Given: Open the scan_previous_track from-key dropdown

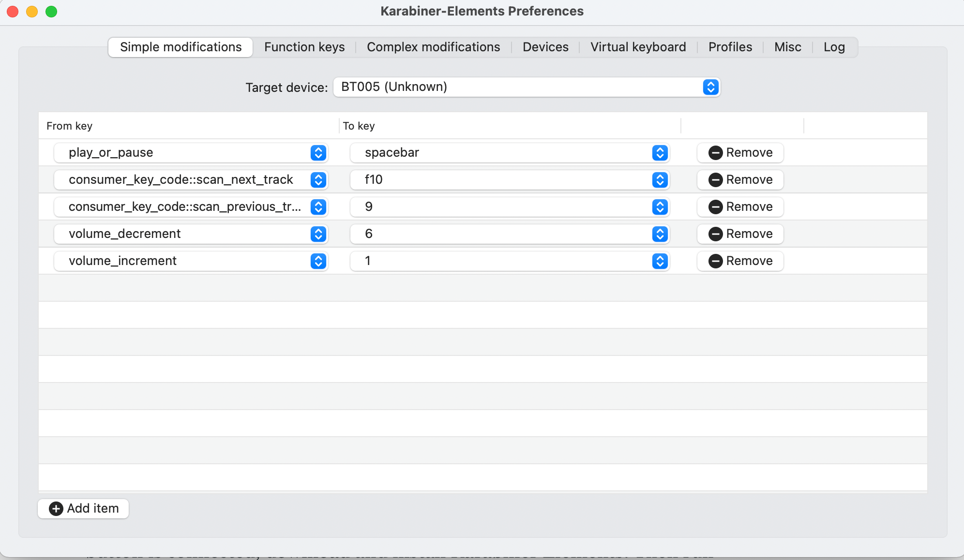Looking at the screenshot, I should pos(191,207).
